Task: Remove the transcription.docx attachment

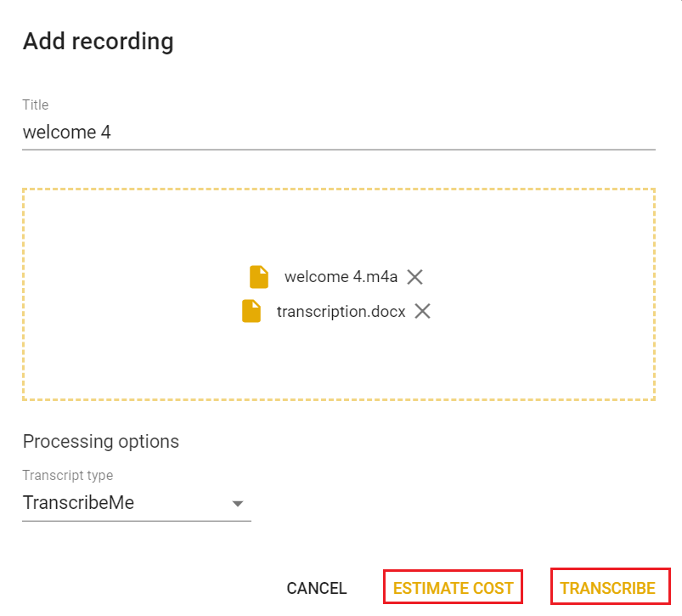Action: point(422,311)
